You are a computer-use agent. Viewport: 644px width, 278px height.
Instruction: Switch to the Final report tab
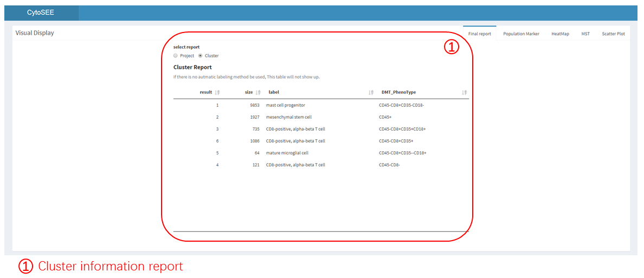pos(479,34)
